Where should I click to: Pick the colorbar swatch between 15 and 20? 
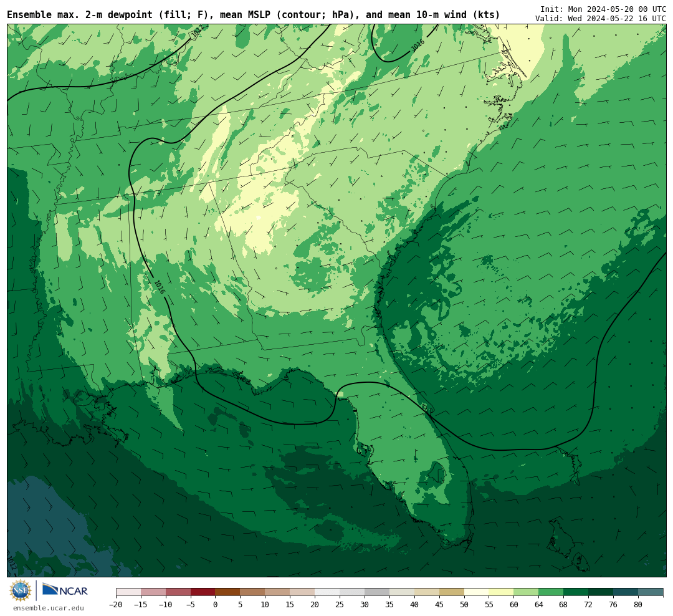tap(303, 592)
